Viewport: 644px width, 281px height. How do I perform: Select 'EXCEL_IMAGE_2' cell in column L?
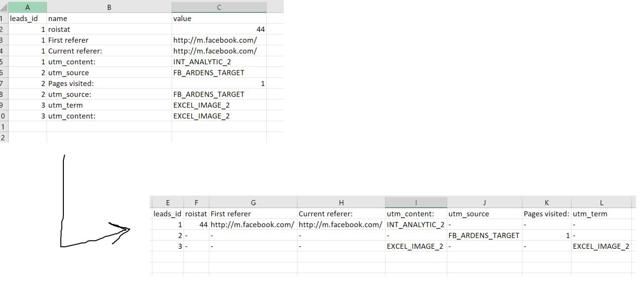[x=601, y=246]
